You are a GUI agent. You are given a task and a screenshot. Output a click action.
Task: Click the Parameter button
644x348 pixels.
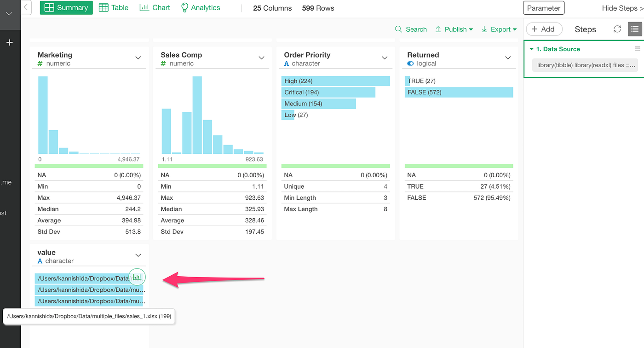coord(543,8)
